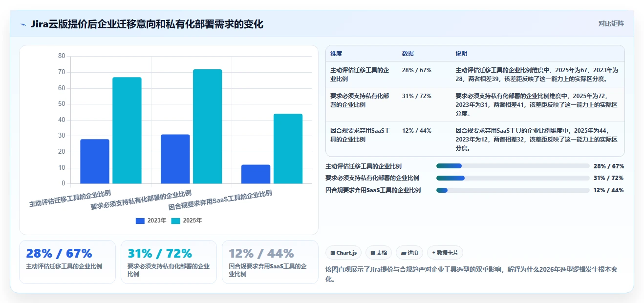Viewport: 644px width, 303px height.
Task: Click description mentioning 两者相差32
Action: pyautogui.click(x=537, y=139)
